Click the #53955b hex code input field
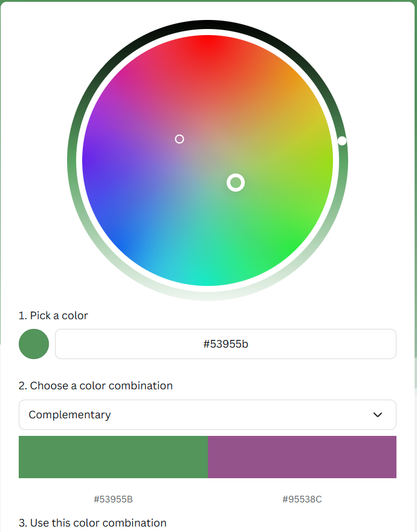 [x=225, y=344]
